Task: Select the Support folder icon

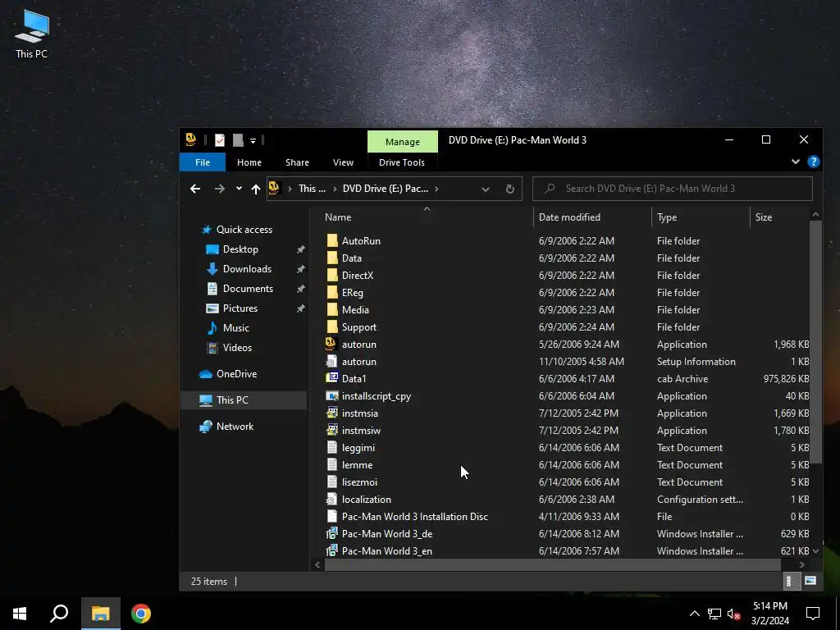Action: click(x=332, y=326)
